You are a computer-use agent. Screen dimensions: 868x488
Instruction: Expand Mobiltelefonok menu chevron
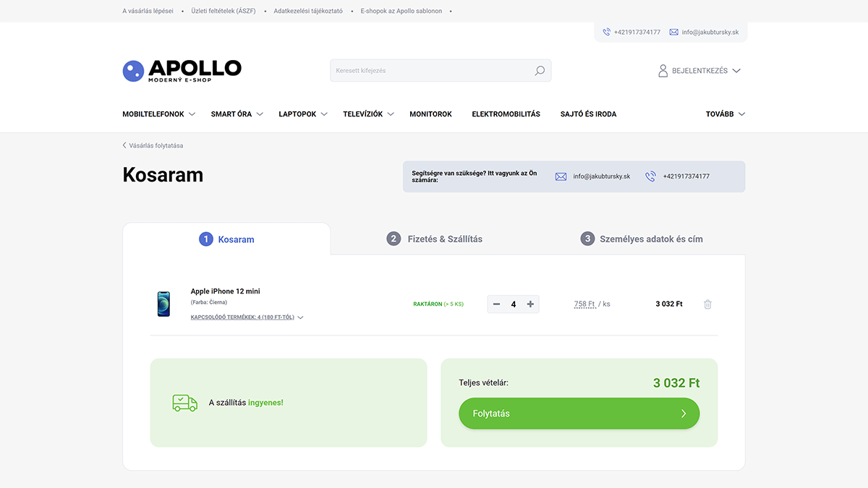[192, 114]
